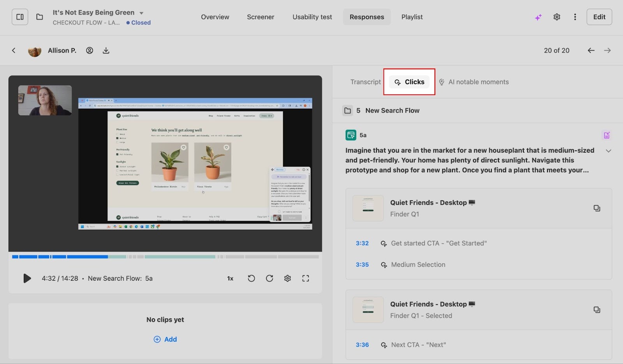
Task: Go to the Usability test tab
Action: coord(312,17)
